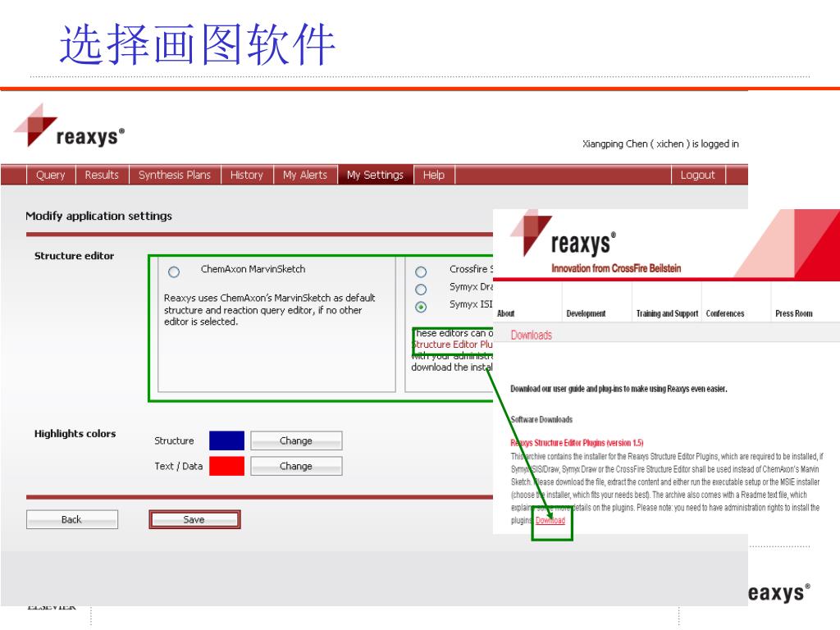Click the Modify application settings heading
The height and width of the screenshot is (630, 840).
tap(99, 216)
